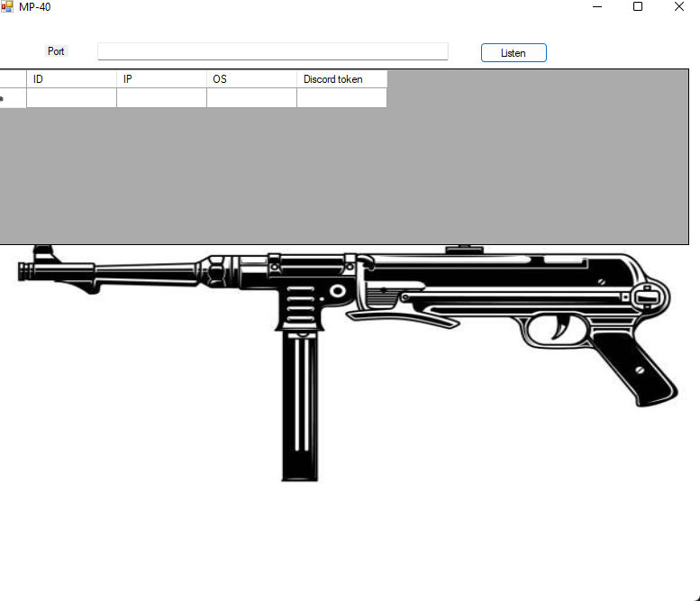Click the new-row asterisk row header
Image resolution: width=700 pixels, height=601 pixels.
13,98
